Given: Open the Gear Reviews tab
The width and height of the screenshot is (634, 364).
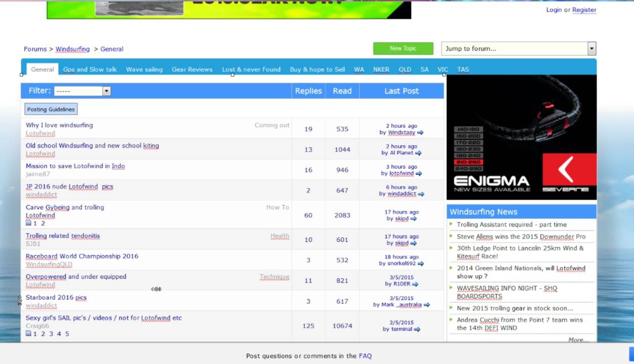Looking at the screenshot, I should point(192,69).
